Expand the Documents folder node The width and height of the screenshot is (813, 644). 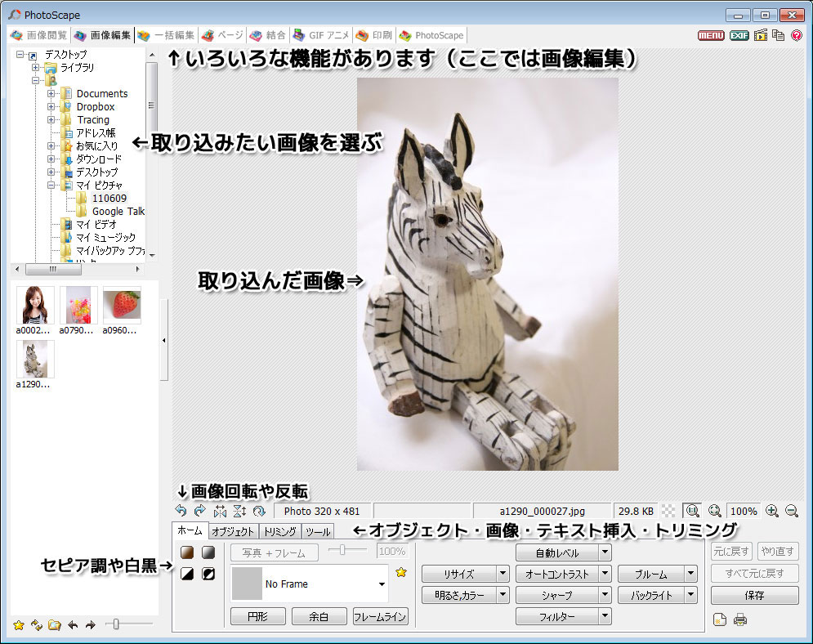click(x=51, y=94)
